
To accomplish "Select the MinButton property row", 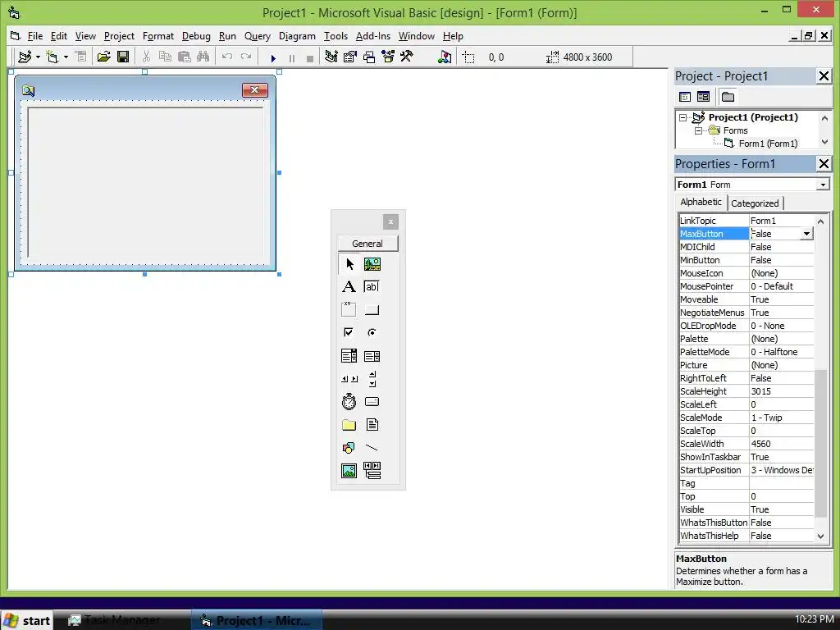I will click(746, 260).
